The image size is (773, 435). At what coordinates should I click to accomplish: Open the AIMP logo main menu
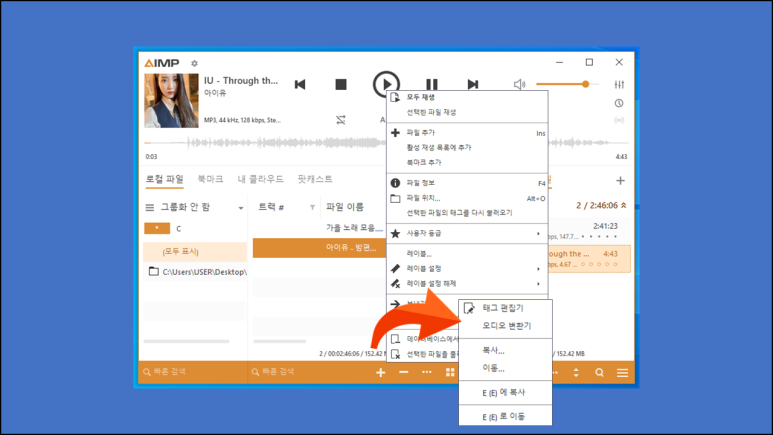(x=162, y=63)
